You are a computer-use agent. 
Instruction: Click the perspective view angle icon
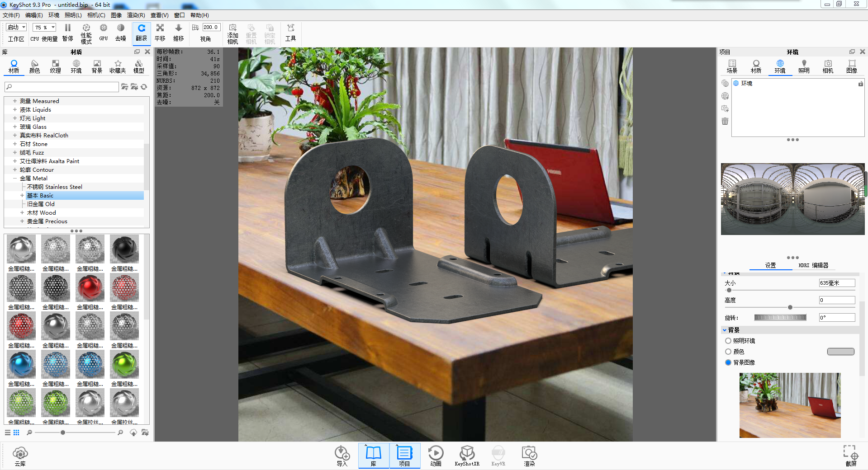pos(195,28)
